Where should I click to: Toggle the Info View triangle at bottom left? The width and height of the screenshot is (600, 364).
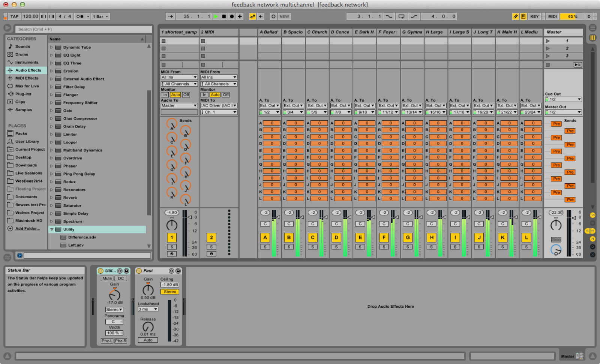pos(7,356)
